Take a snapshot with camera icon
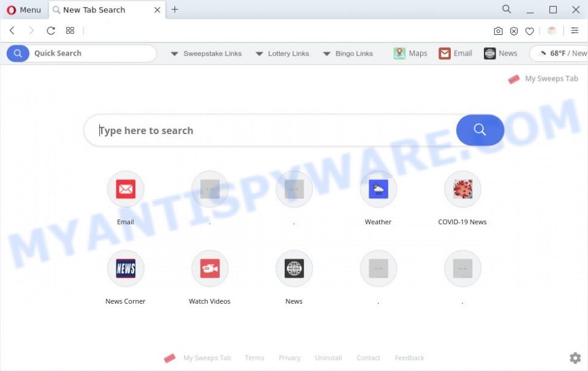 point(498,31)
